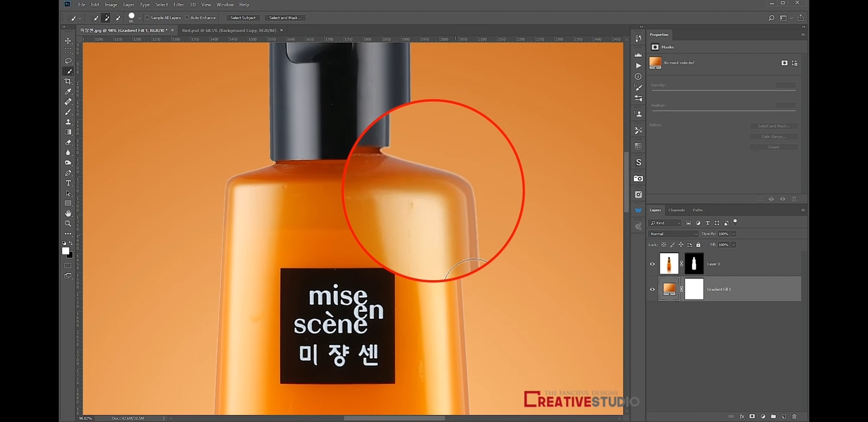Click the Select and Mask button
Screen dimensions: 868x422
[x=285, y=18]
